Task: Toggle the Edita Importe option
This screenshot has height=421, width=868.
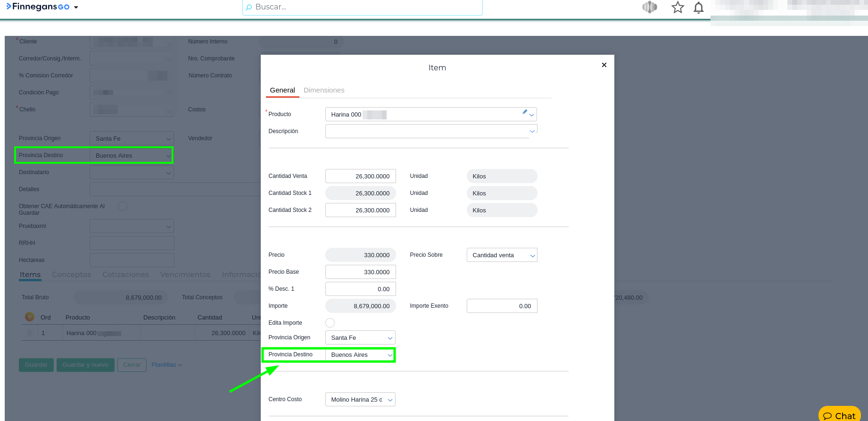Action: (330, 323)
